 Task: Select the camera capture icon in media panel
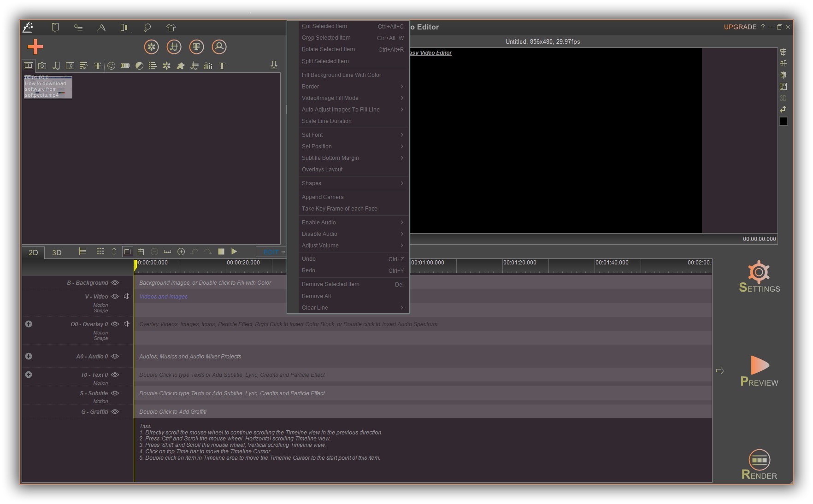42,65
